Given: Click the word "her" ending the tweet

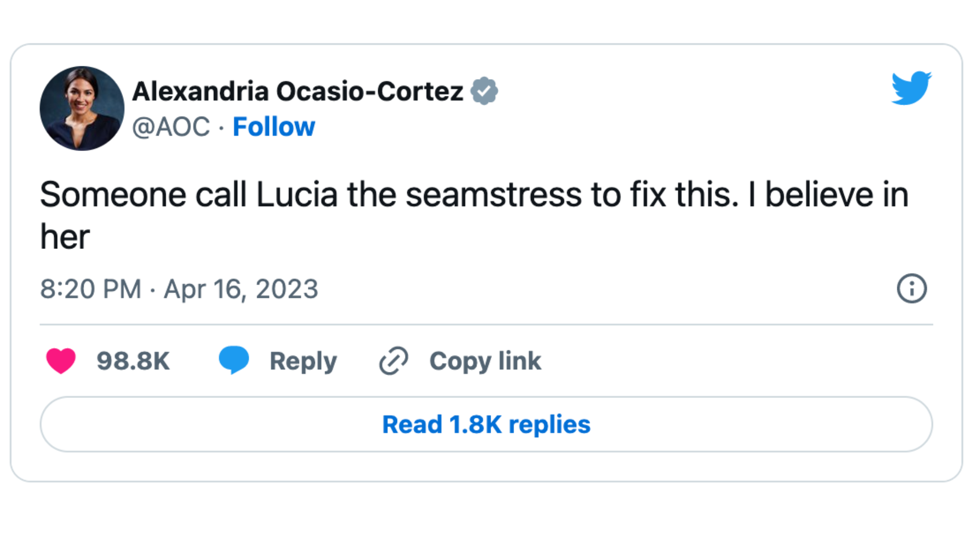Looking at the screenshot, I should pos(65,237).
